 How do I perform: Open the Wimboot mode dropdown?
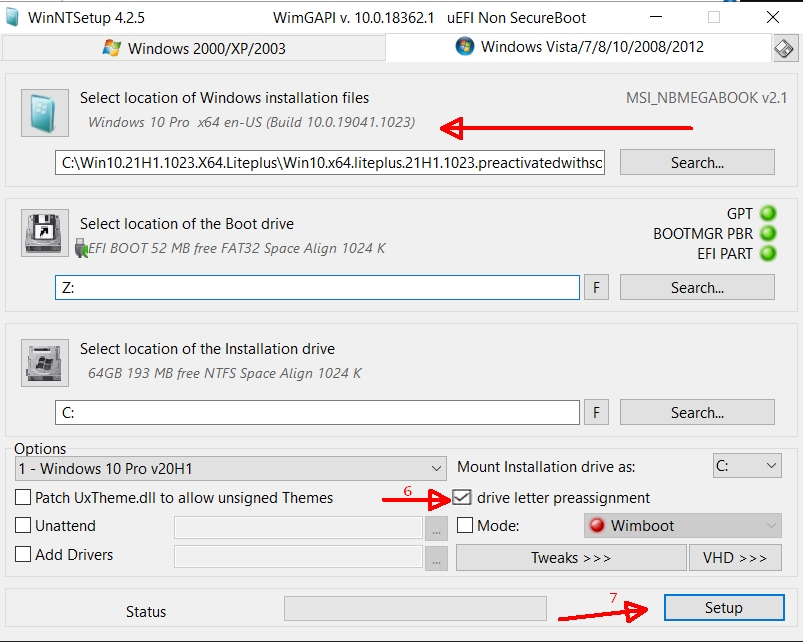(x=683, y=525)
